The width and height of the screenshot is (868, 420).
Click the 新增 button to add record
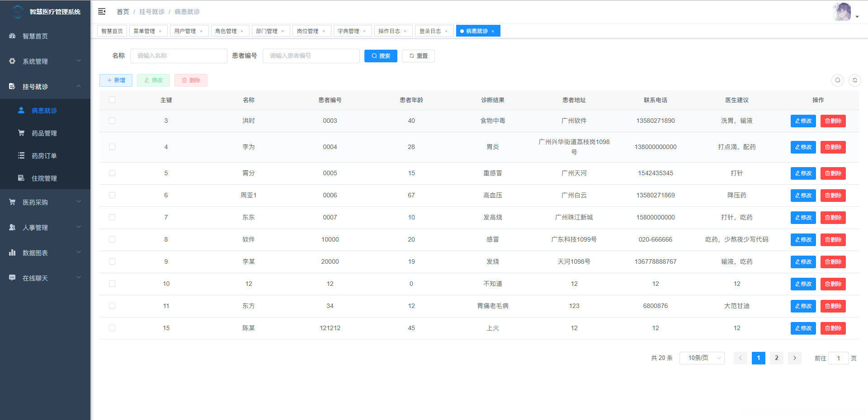[x=116, y=80]
